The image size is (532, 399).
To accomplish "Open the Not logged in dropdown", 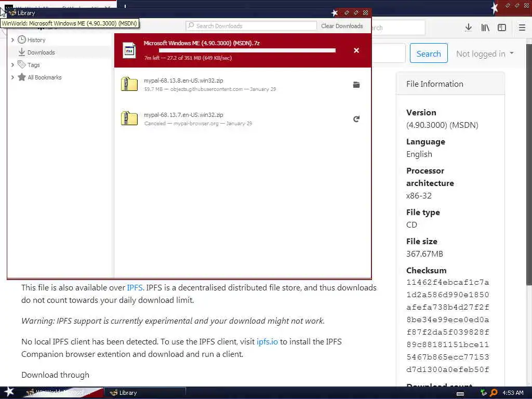I will [x=485, y=54].
